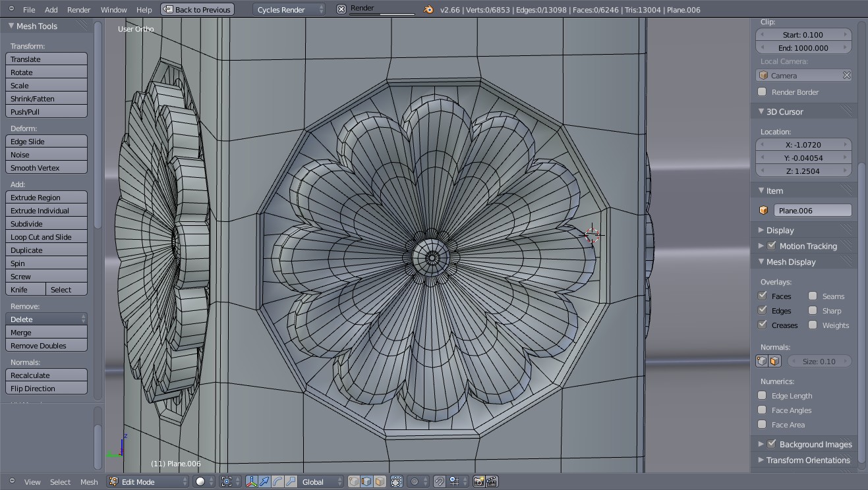Viewport: 868px width, 490px height.
Task: Show face normals display icon
Action: [775, 361]
